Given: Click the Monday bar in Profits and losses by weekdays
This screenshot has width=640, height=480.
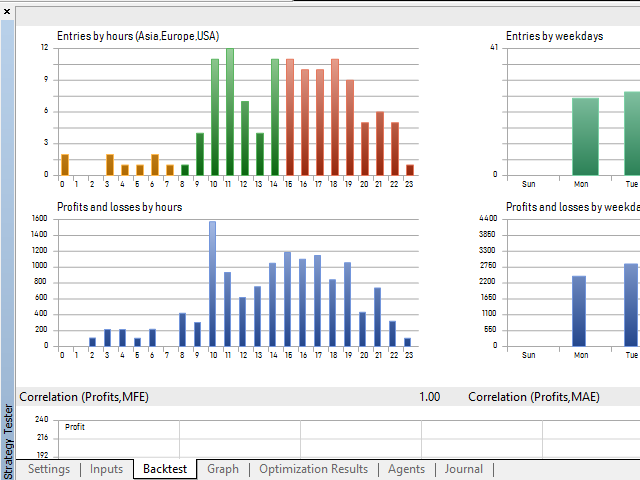Looking at the screenshot, I should [x=579, y=311].
